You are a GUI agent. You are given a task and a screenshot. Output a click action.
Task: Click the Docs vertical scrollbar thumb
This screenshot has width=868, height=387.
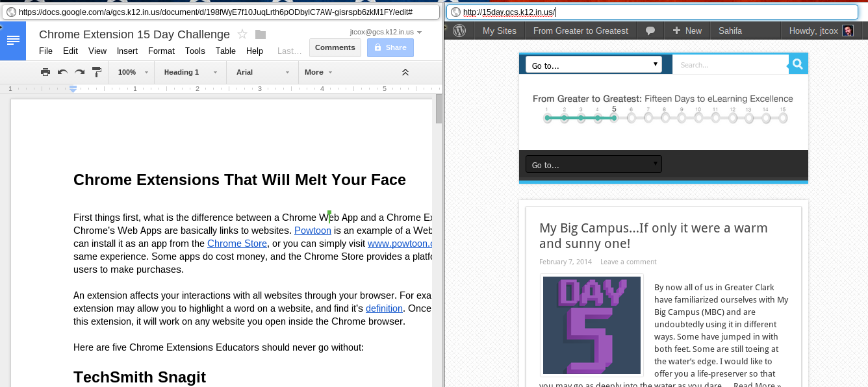coord(439,109)
